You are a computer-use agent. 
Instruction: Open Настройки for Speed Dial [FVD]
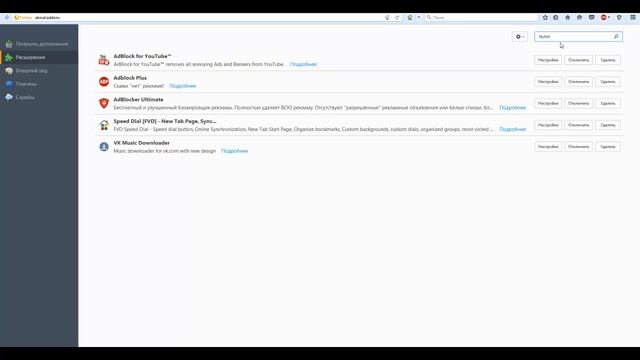[548, 125]
